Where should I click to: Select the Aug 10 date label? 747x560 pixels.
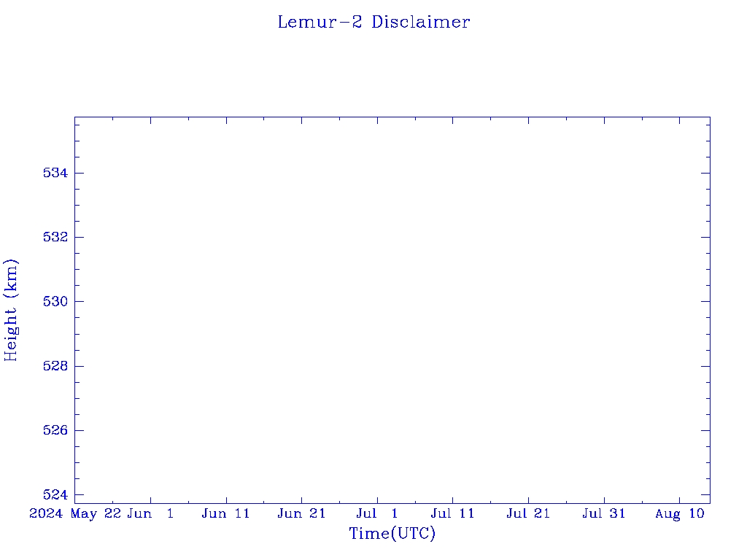680,513
